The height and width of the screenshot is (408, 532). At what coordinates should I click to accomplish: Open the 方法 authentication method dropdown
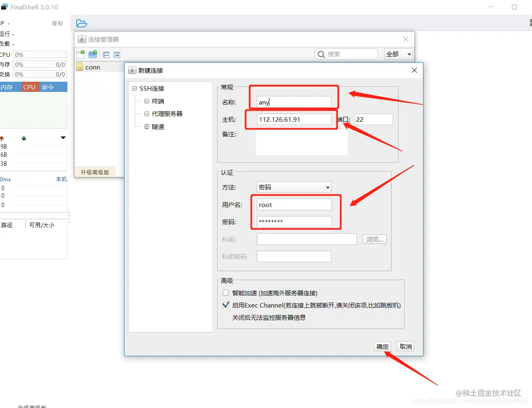(x=294, y=187)
